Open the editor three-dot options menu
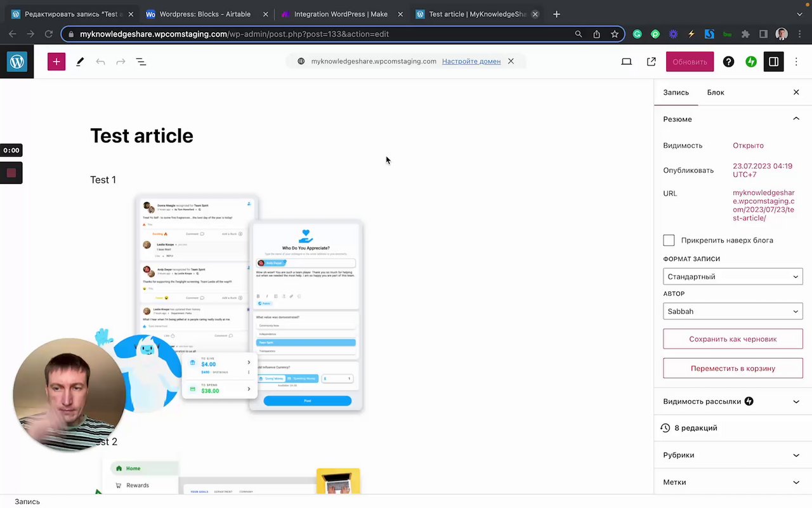Viewport: 812px width, 508px height. [797, 62]
